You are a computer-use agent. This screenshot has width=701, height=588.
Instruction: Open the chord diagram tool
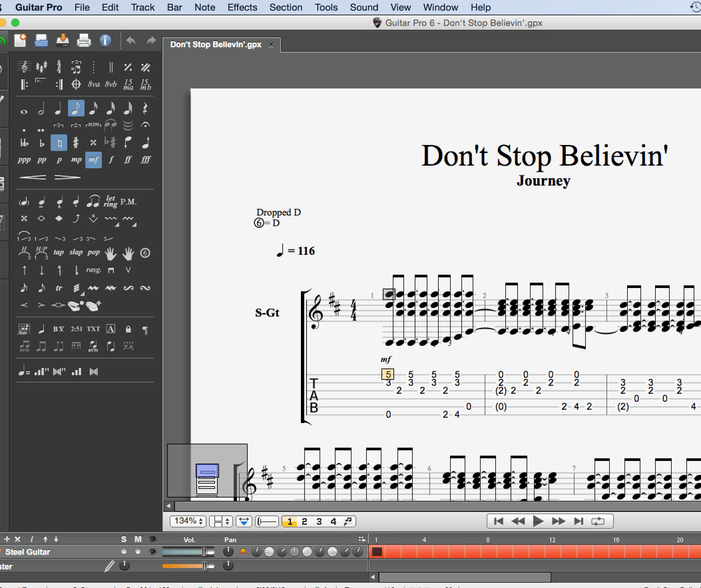(x=24, y=329)
